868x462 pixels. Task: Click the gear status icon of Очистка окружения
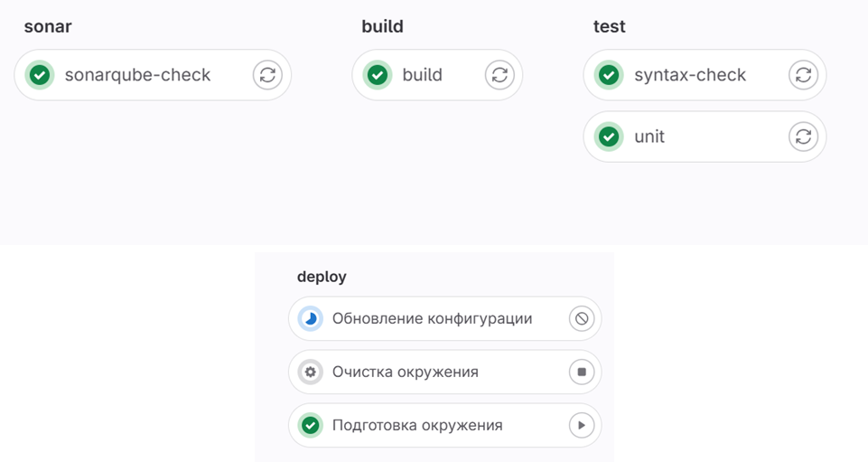tap(311, 372)
